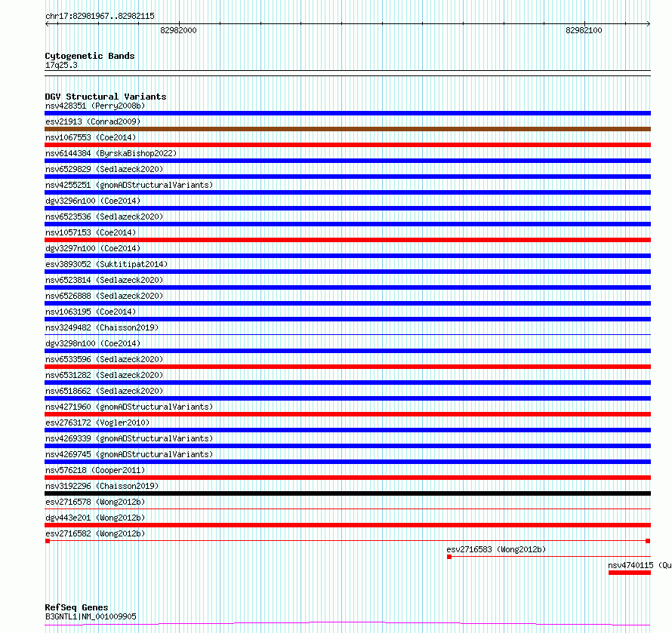Click the thin blue line for nsv3249482
The width and height of the screenshot is (672, 633).
coord(347,334)
